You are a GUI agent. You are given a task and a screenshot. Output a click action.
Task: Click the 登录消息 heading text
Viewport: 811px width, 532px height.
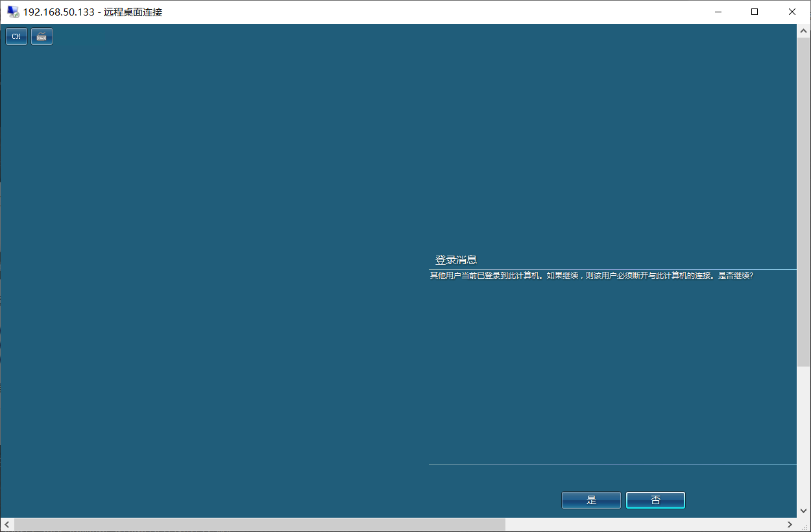pos(456,260)
